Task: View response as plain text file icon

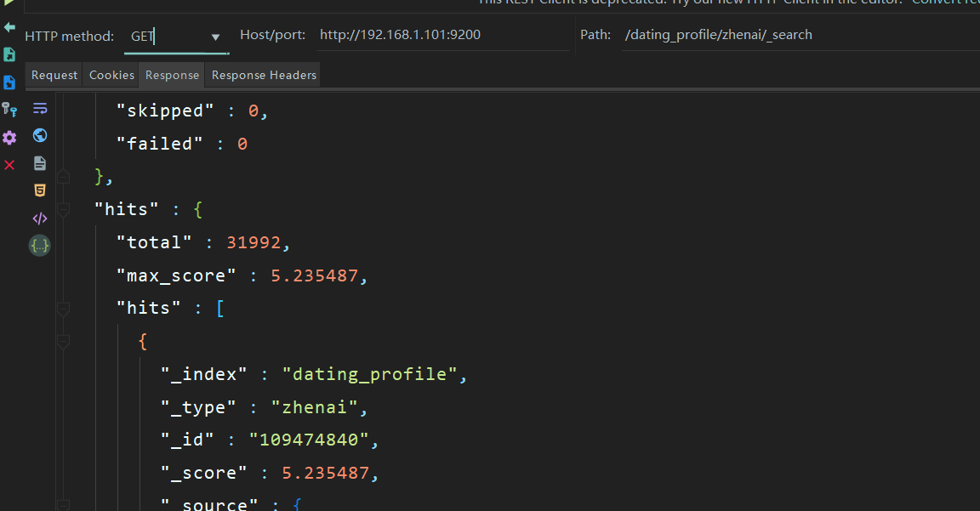Action: click(x=40, y=163)
